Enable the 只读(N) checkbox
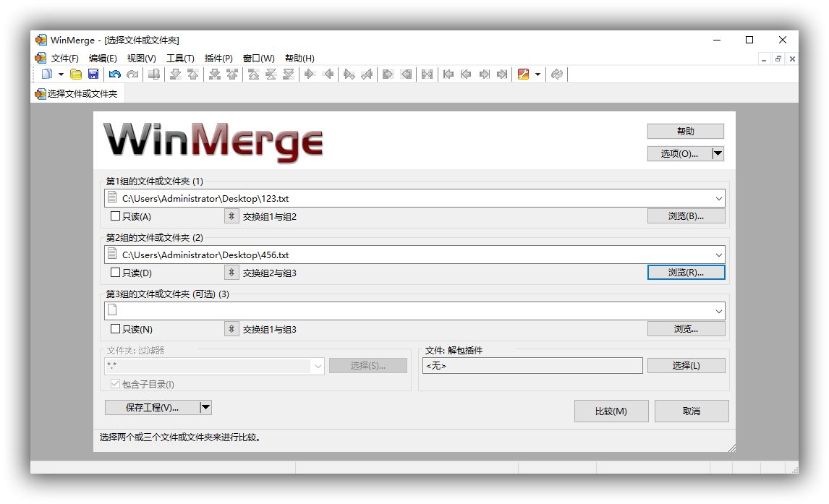Image resolution: width=829 pixels, height=504 pixels. point(115,329)
